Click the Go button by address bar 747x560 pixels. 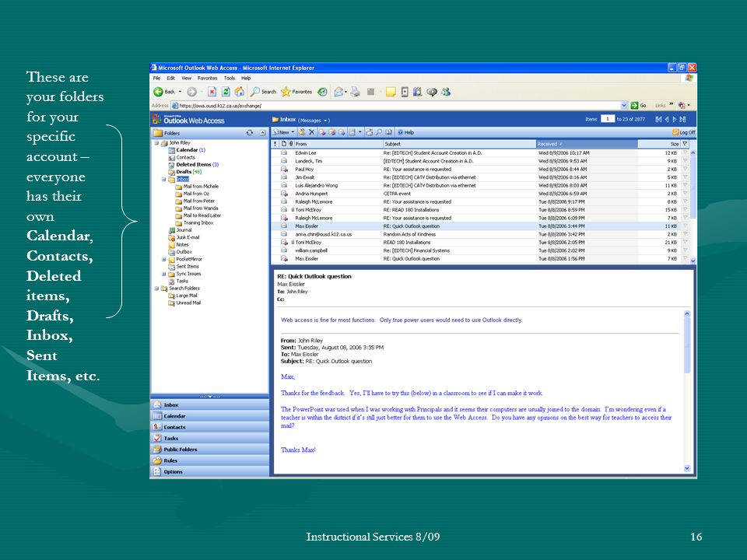tap(638, 106)
